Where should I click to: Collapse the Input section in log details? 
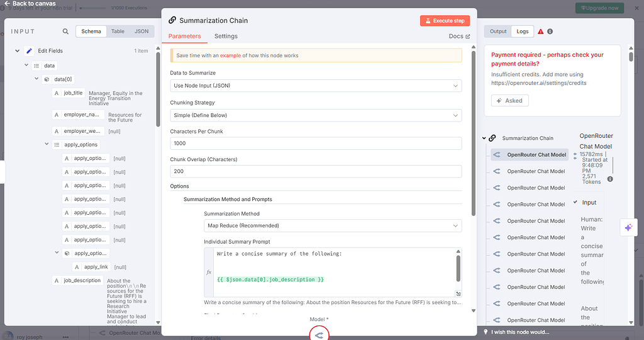click(x=575, y=202)
